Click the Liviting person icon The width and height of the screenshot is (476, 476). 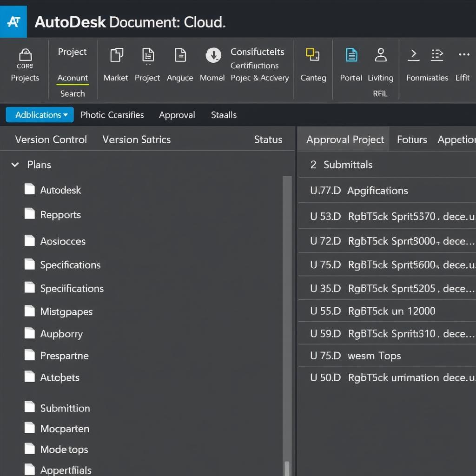381,55
